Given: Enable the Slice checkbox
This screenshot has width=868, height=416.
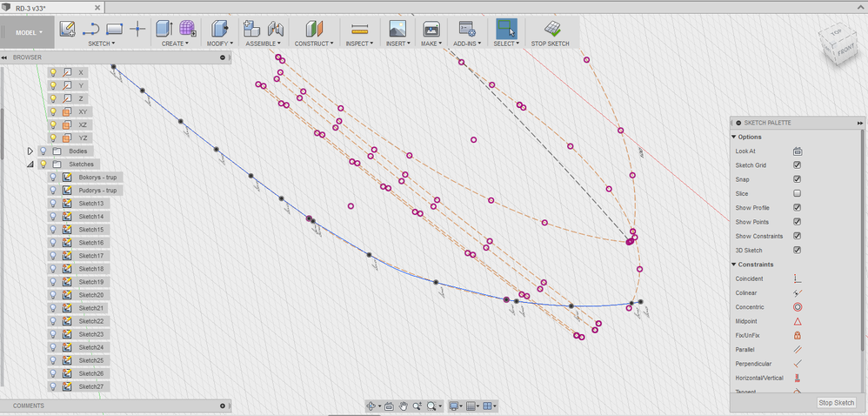Looking at the screenshot, I should click(x=798, y=193).
